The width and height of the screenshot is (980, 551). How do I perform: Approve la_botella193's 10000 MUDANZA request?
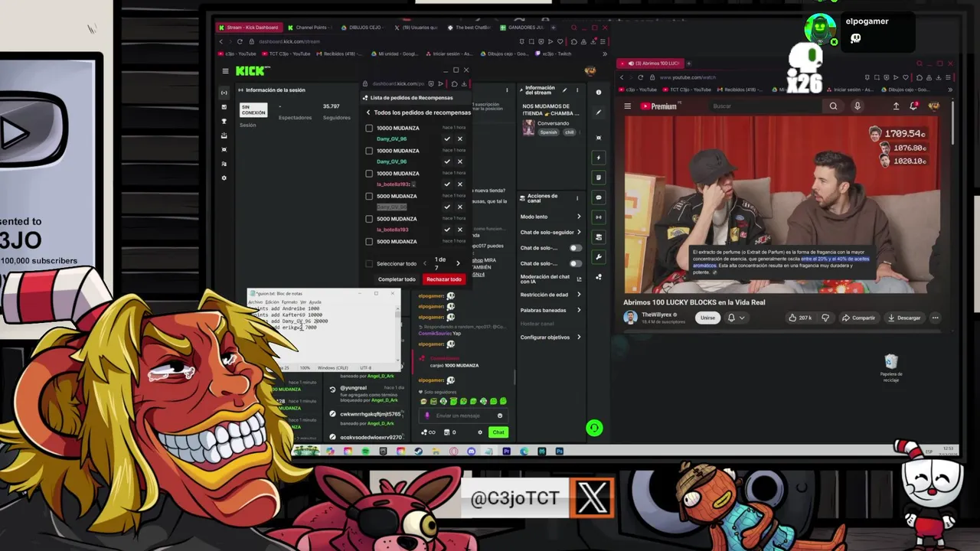447,184
